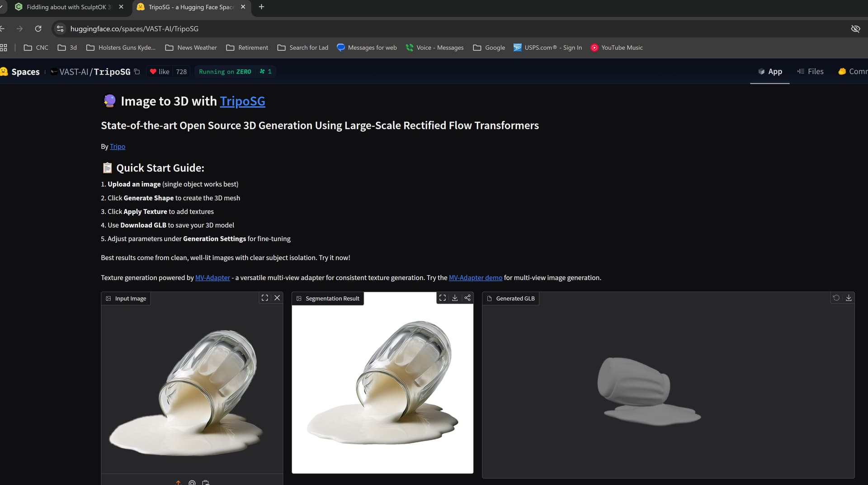
Task: Open a new browser tab
Action: (261, 7)
